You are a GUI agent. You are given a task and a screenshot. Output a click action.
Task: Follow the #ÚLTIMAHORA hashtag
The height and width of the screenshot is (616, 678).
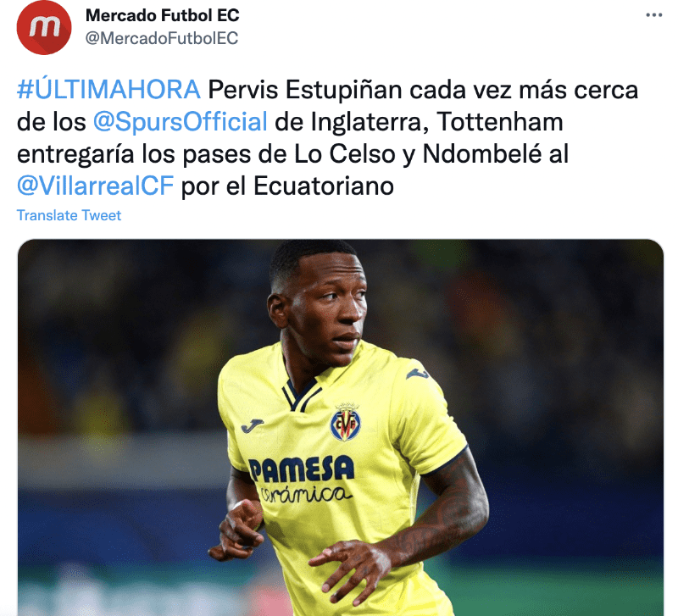coord(108,90)
